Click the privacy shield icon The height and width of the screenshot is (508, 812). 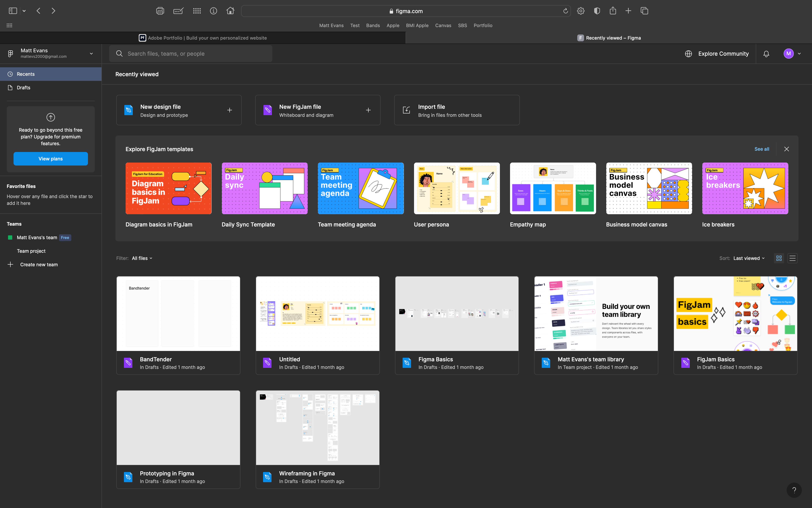[597, 11]
